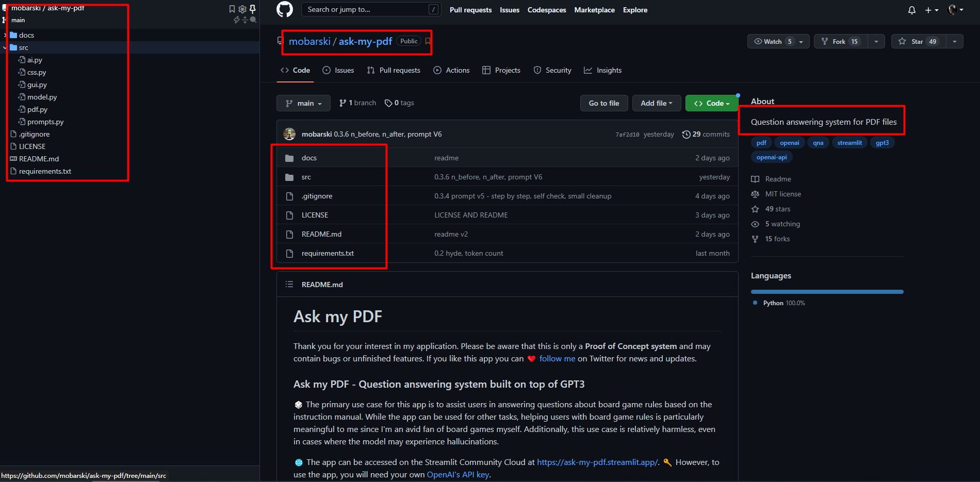Click commit hash 7af2d10
The height and width of the screenshot is (482, 980).
(x=627, y=135)
